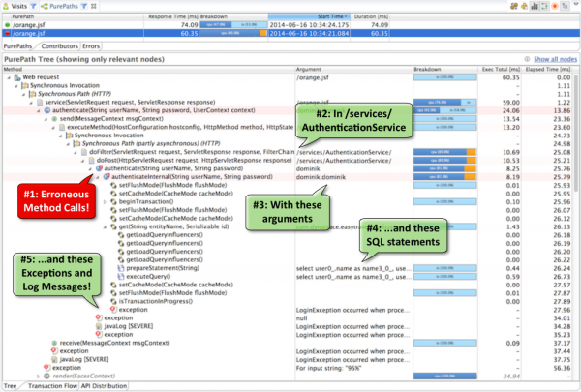Click the icon beside beginTransaction()
Screen dimensions: 581x392
[113, 202]
